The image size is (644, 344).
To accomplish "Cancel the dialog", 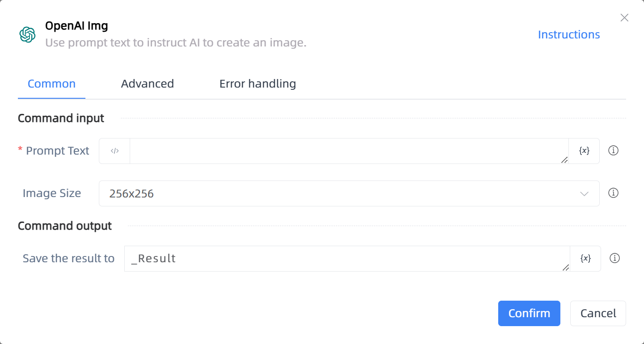I will [x=598, y=313].
